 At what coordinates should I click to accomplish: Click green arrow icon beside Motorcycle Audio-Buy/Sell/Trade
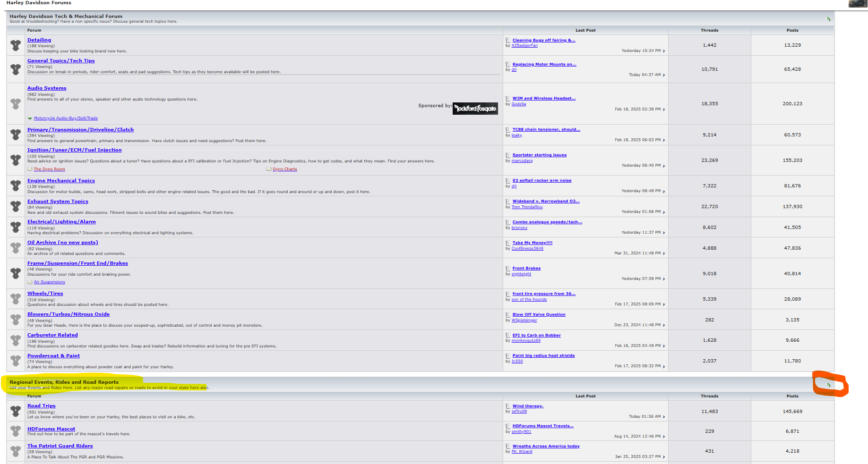[30, 118]
